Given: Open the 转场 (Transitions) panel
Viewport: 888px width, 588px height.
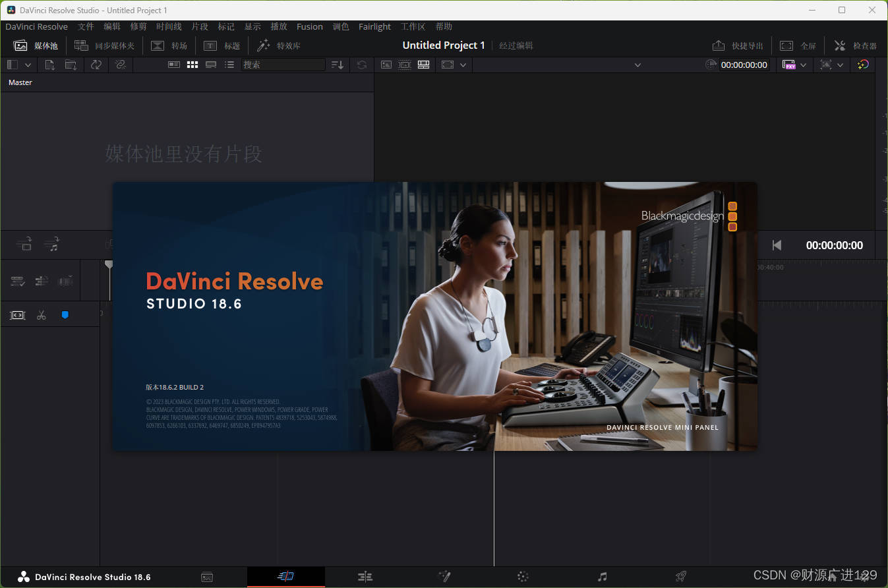Looking at the screenshot, I should pyautogui.click(x=169, y=45).
